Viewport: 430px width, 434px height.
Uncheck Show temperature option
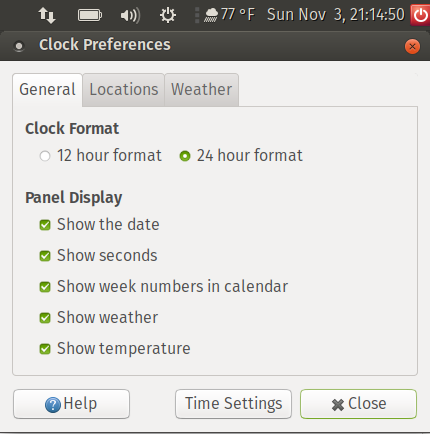pos(45,349)
